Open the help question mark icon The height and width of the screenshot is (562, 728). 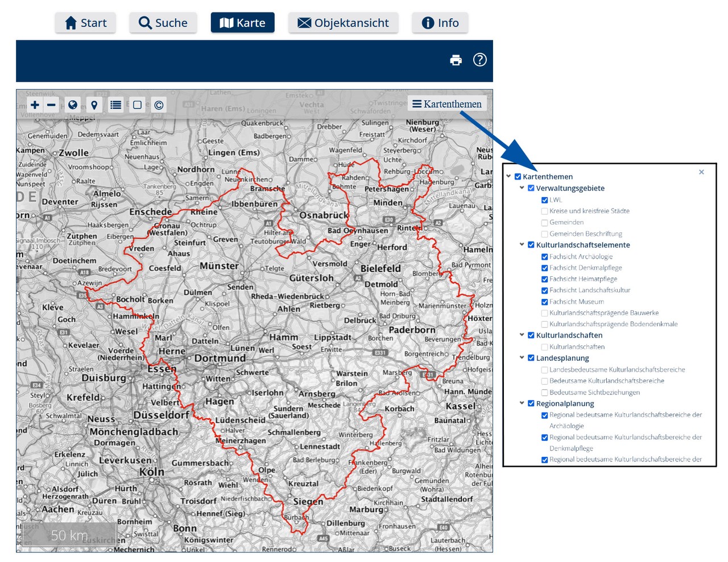[x=480, y=60]
